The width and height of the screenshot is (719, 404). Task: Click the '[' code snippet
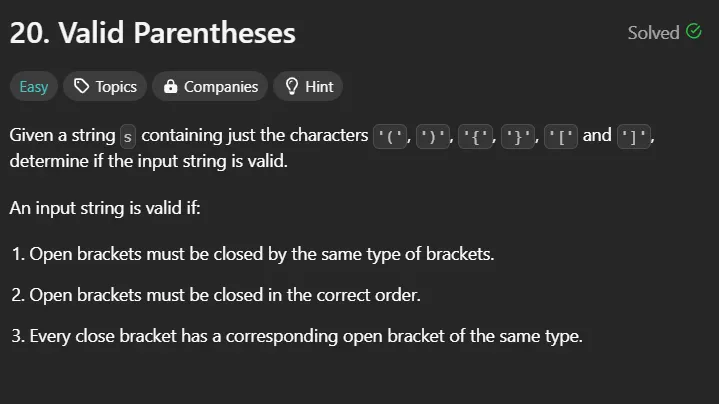coord(561,136)
